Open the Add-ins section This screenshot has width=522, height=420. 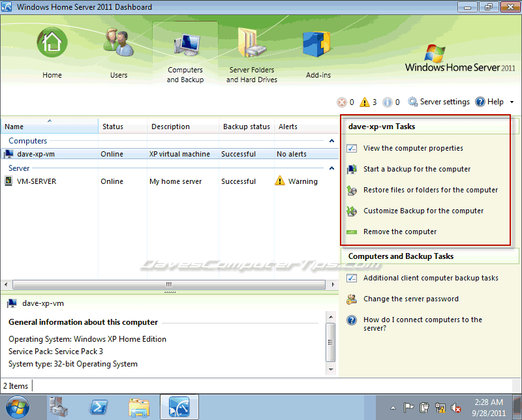pos(318,53)
